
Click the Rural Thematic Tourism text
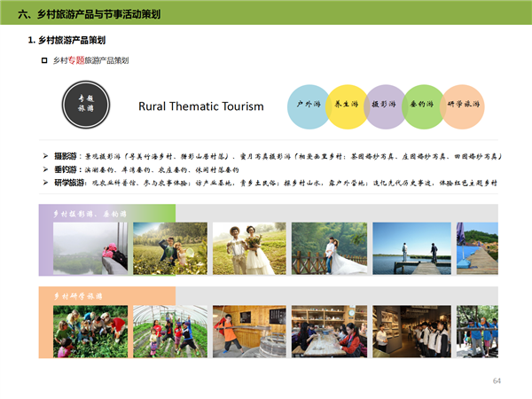tap(201, 106)
